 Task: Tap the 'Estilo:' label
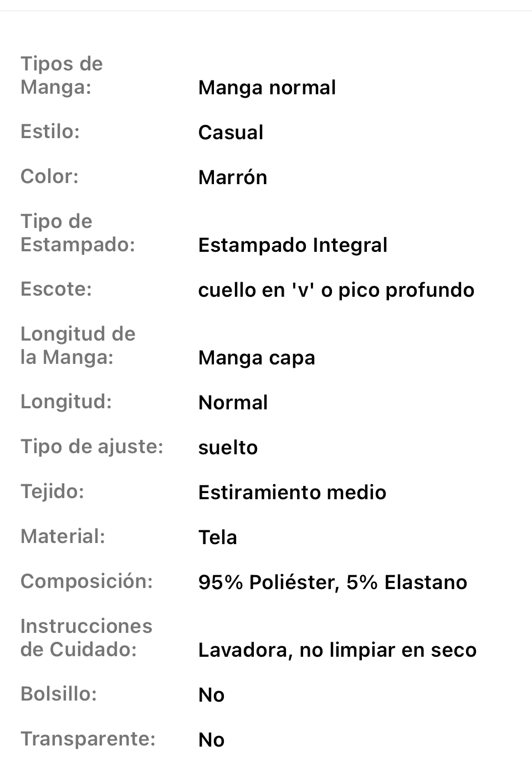coord(50,131)
